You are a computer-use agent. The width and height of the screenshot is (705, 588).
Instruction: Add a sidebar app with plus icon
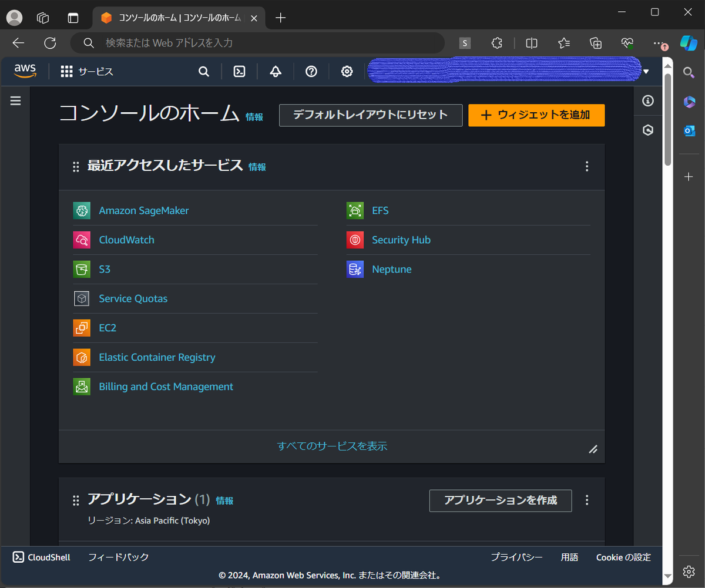click(689, 176)
